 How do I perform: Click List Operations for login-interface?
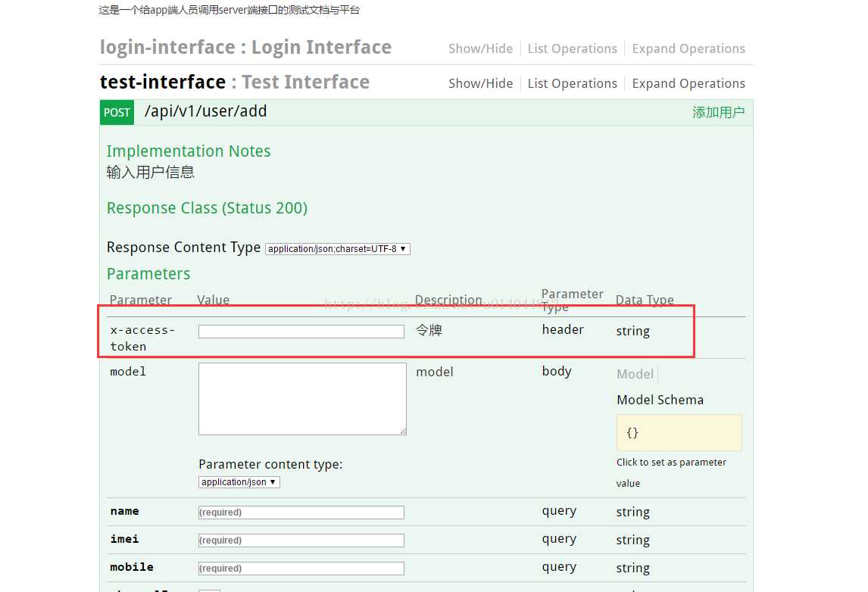pos(572,48)
